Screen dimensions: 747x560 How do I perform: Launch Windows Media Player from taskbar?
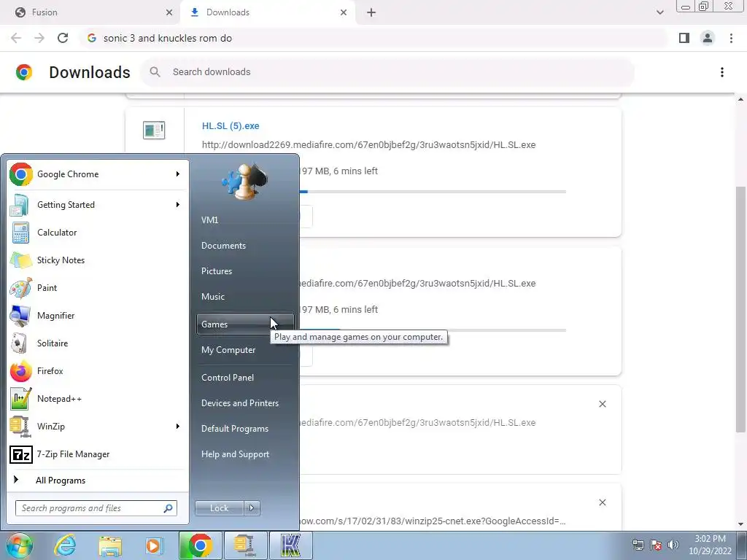coord(154,545)
